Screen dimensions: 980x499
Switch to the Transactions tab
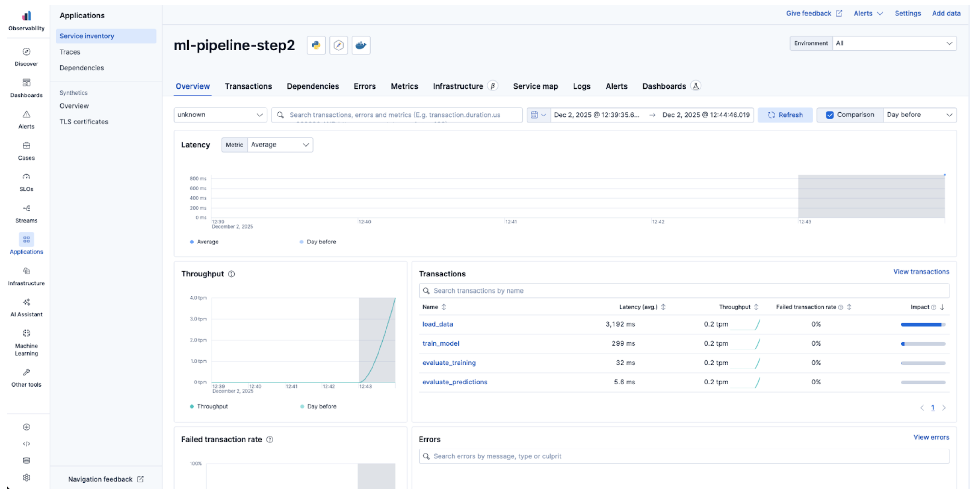(x=248, y=86)
